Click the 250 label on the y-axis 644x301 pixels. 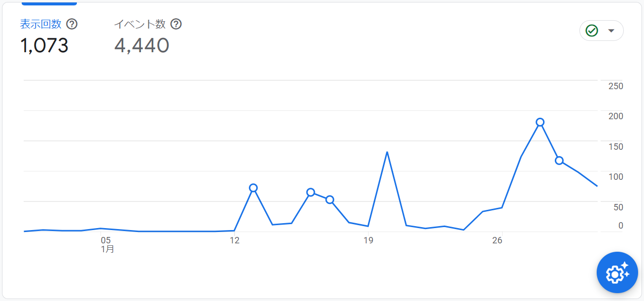click(x=616, y=86)
